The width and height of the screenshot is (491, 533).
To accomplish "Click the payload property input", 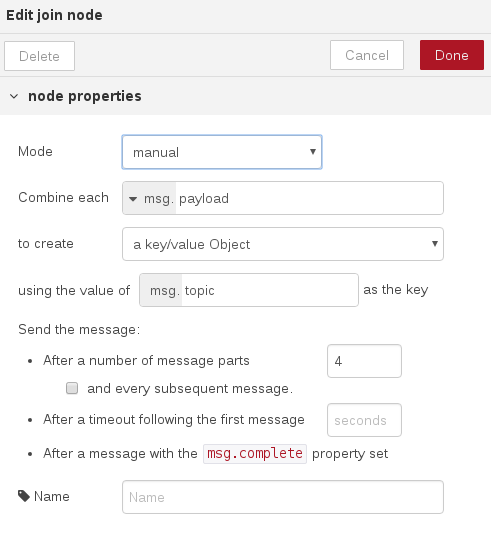I will pyautogui.click(x=309, y=198).
